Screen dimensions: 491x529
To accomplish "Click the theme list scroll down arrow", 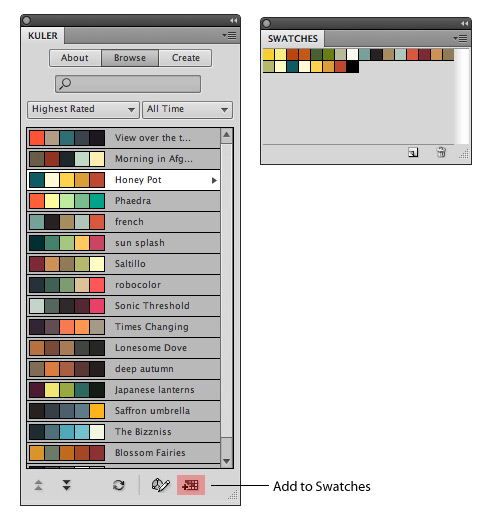I will [x=226, y=461].
